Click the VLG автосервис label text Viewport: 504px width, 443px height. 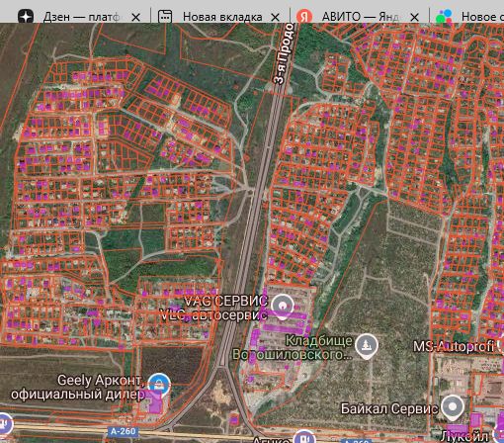click(x=213, y=315)
